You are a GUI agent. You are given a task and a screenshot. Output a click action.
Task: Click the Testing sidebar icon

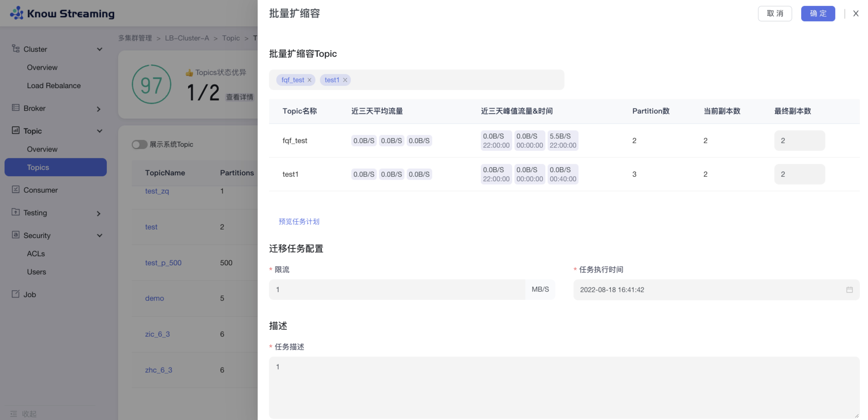click(15, 212)
